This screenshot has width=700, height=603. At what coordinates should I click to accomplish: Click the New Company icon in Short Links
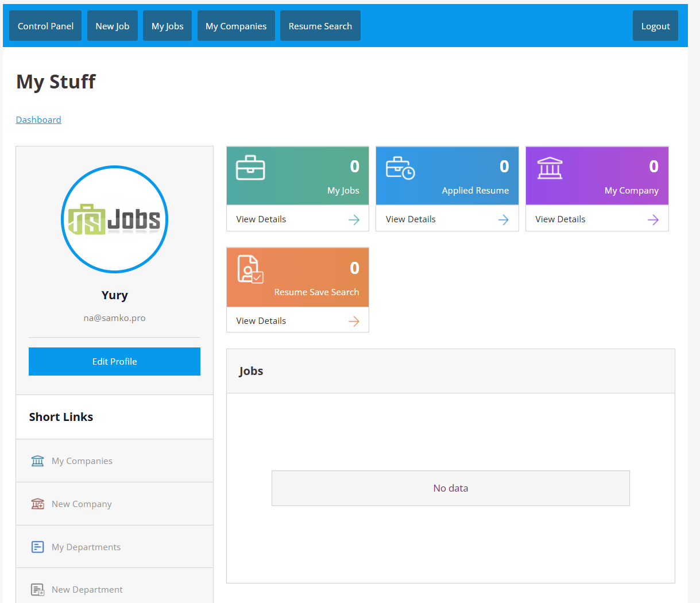click(38, 504)
